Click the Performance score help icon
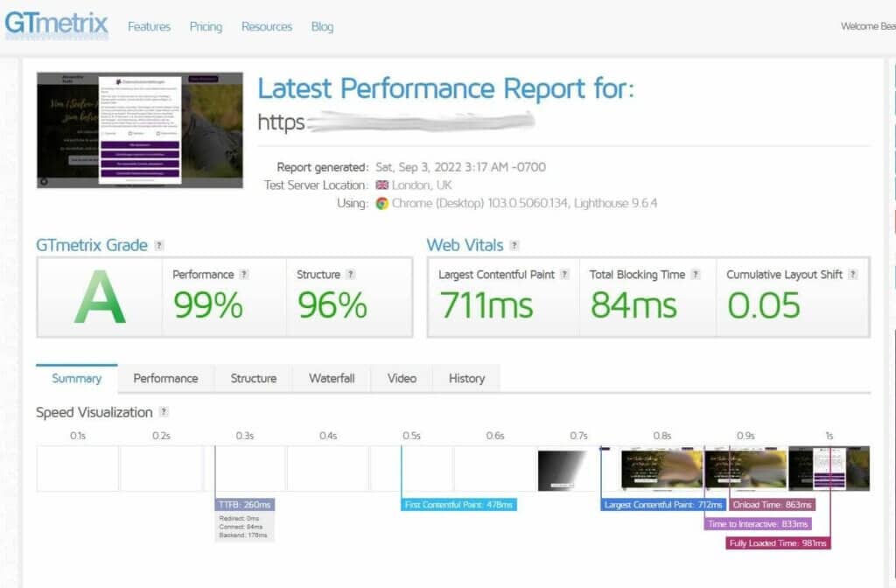 click(244, 274)
